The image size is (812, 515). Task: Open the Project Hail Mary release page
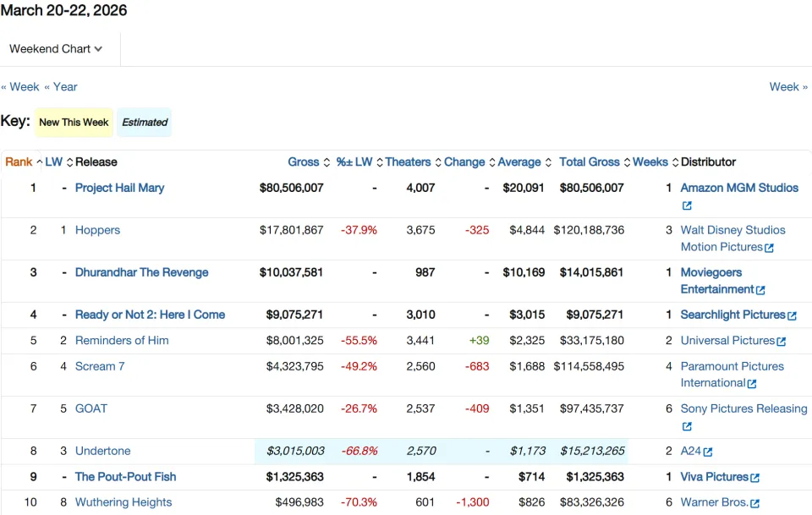pyautogui.click(x=119, y=188)
